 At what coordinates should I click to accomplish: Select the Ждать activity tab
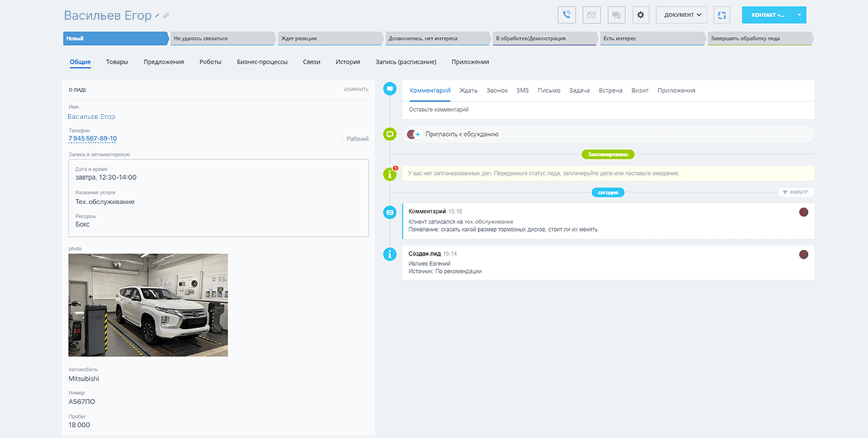click(x=468, y=90)
